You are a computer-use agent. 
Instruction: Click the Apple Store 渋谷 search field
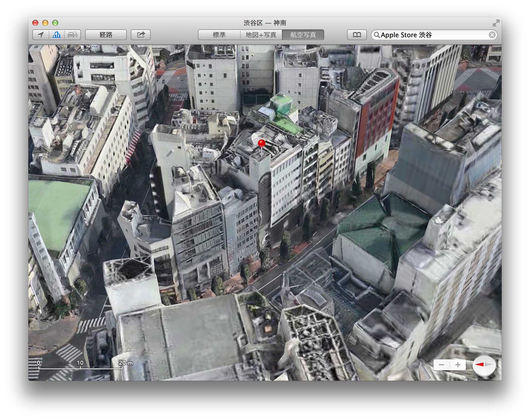pyautogui.click(x=433, y=35)
